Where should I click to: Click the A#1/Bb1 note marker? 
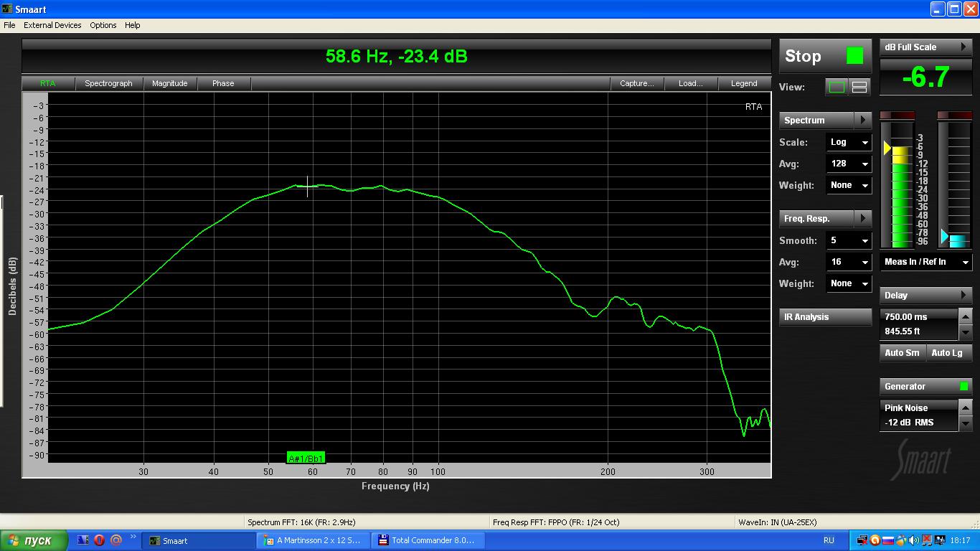[306, 458]
